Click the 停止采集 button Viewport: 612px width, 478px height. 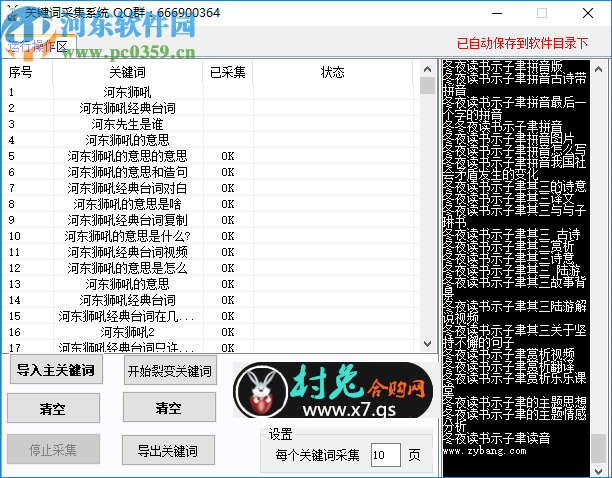[x=53, y=450]
